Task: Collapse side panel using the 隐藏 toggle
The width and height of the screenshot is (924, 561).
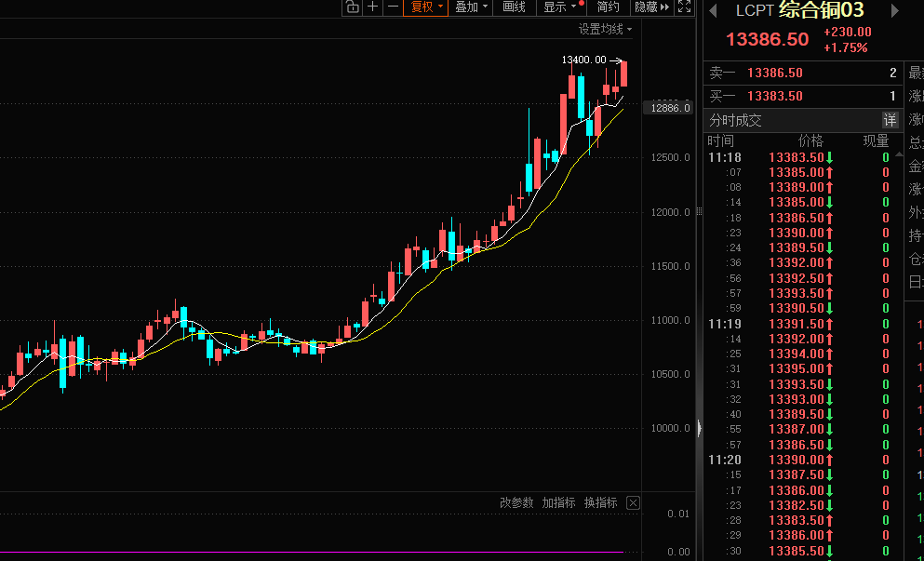Action: [x=651, y=7]
